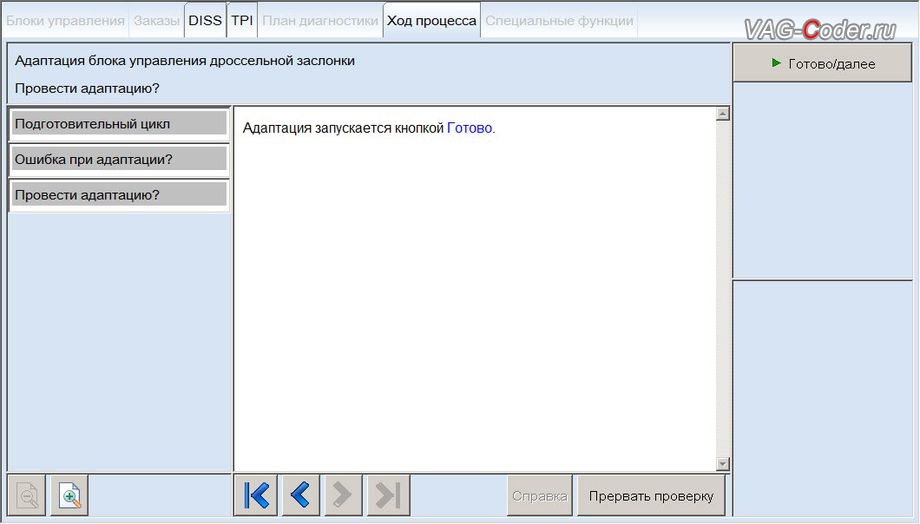Click heading Адаптация блока управления дроссельной заслонки
This screenshot has height=524, width=920.
tap(185, 61)
